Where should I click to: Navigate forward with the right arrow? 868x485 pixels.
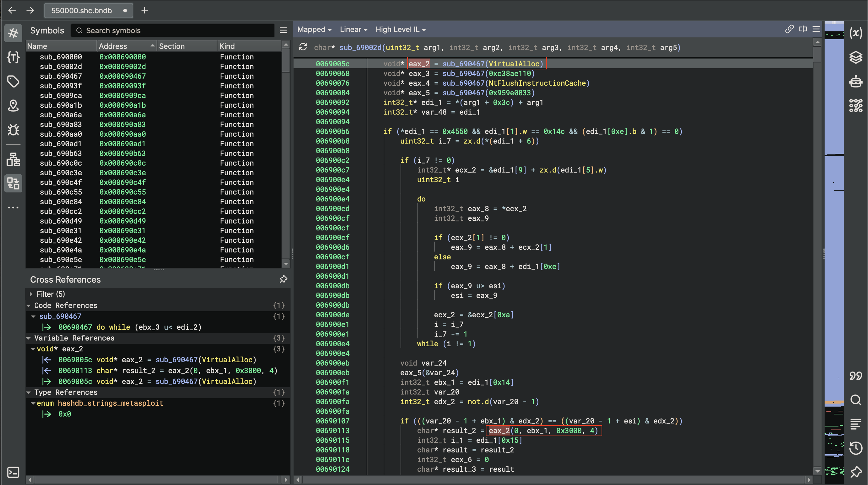(30, 11)
